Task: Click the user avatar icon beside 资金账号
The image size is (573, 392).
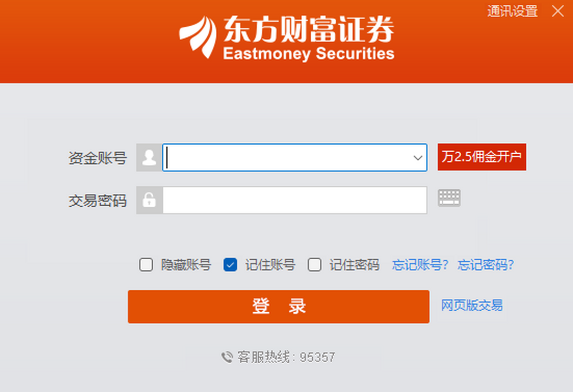Action: click(149, 158)
